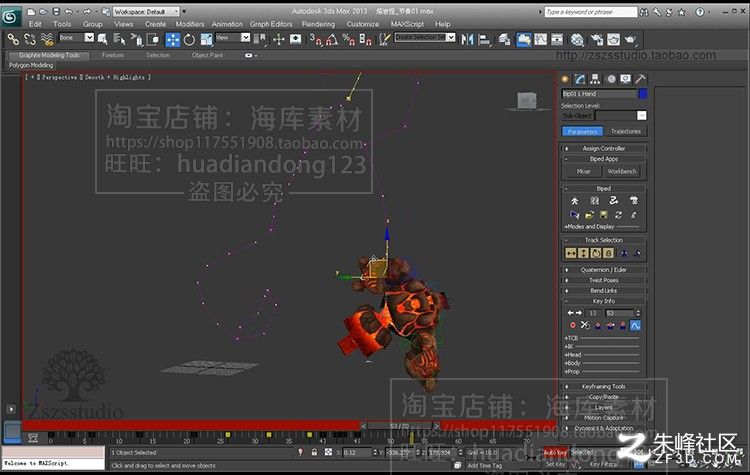Switch to the Freeform ribbon tab
Screen dimensions: 750x475
pyautogui.click(x=113, y=55)
